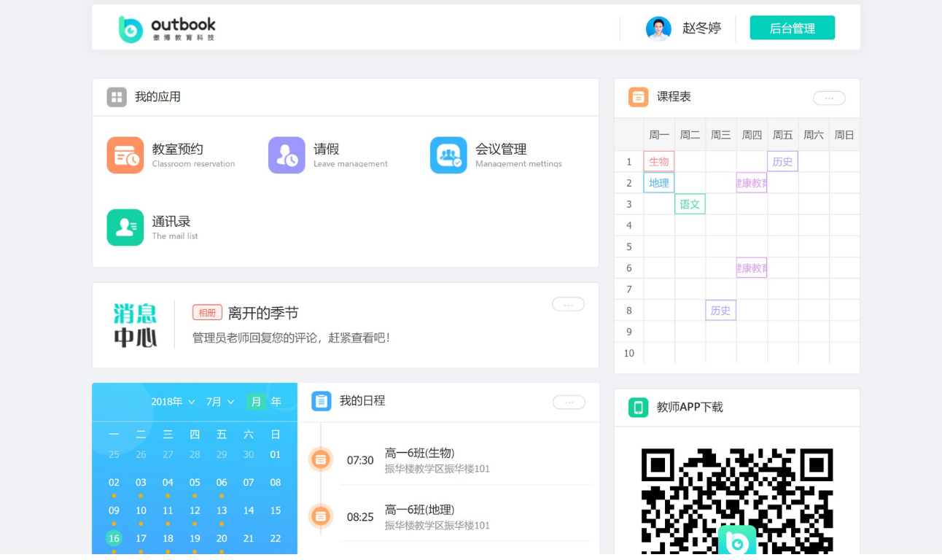The image size is (942, 560).
Task: Click the 课程表 timetable icon
Action: tap(638, 97)
